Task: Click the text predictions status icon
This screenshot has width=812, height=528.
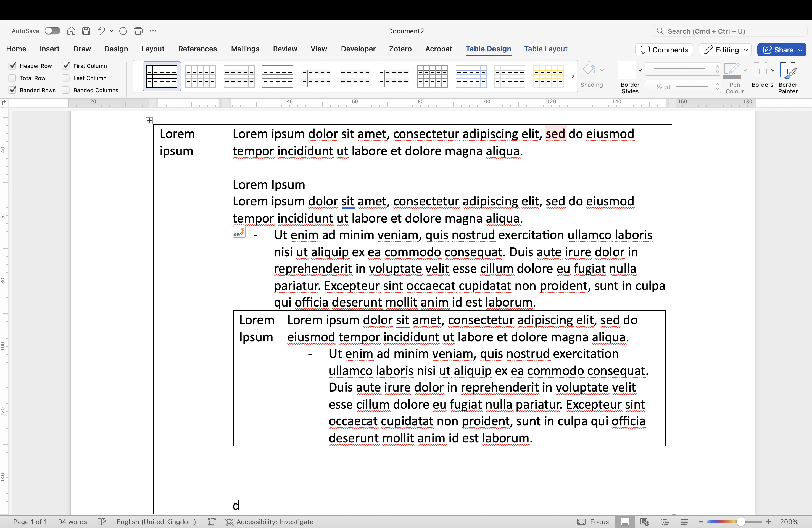Action: tap(212, 522)
